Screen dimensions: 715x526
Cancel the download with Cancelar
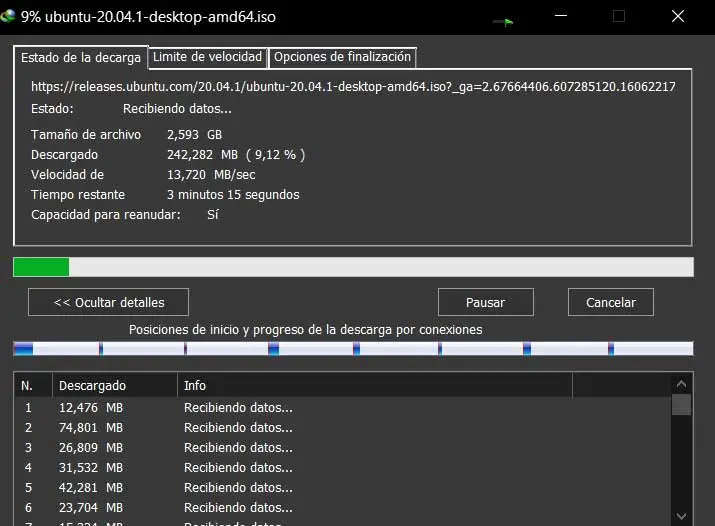click(611, 302)
